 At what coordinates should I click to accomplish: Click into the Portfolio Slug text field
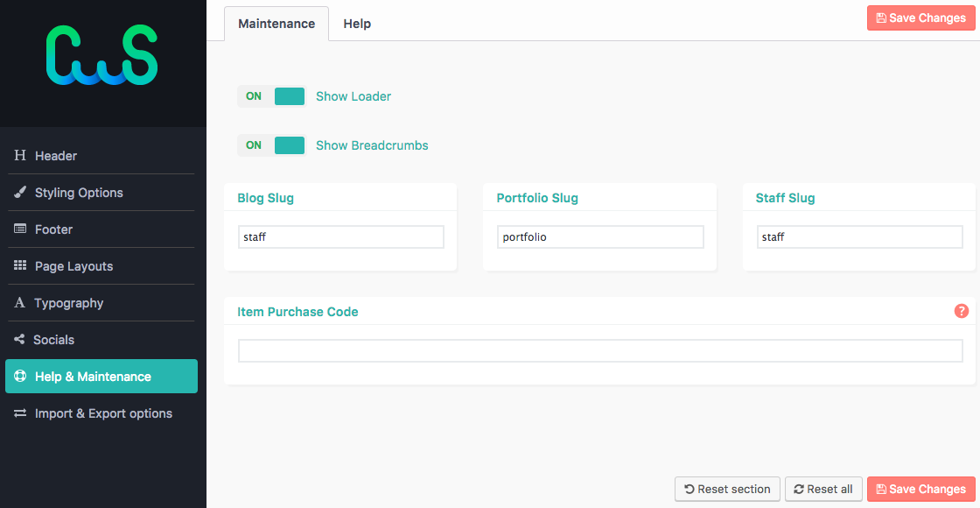[600, 237]
